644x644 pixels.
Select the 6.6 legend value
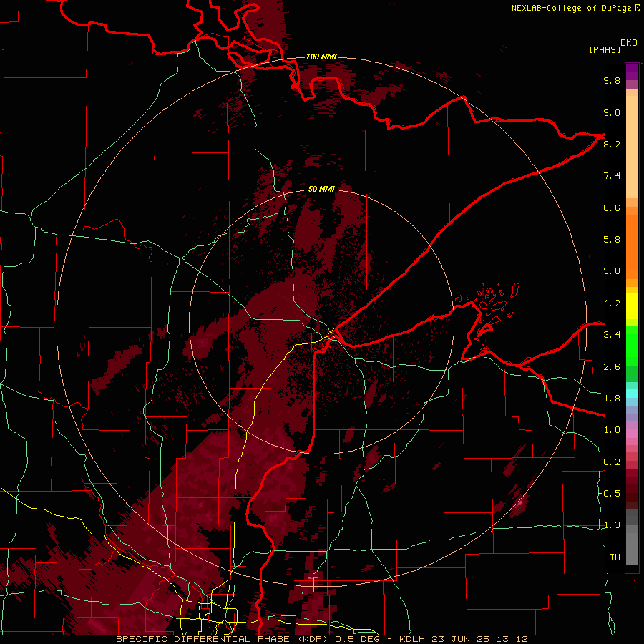[x=612, y=208]
